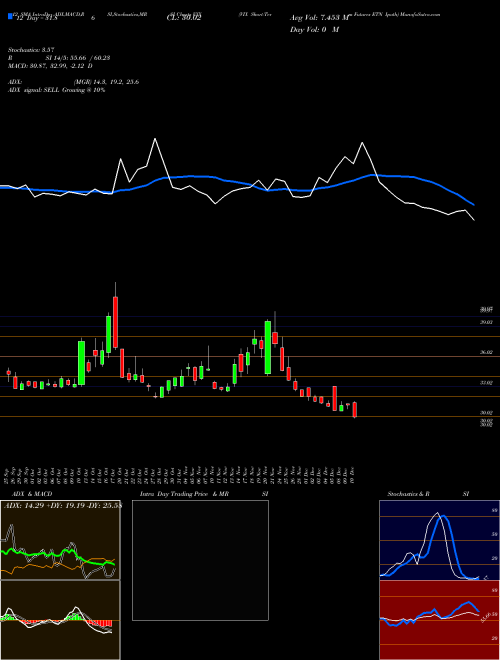Click the 36.02 price axis label
500x660 pixels.
click(486, 352)
